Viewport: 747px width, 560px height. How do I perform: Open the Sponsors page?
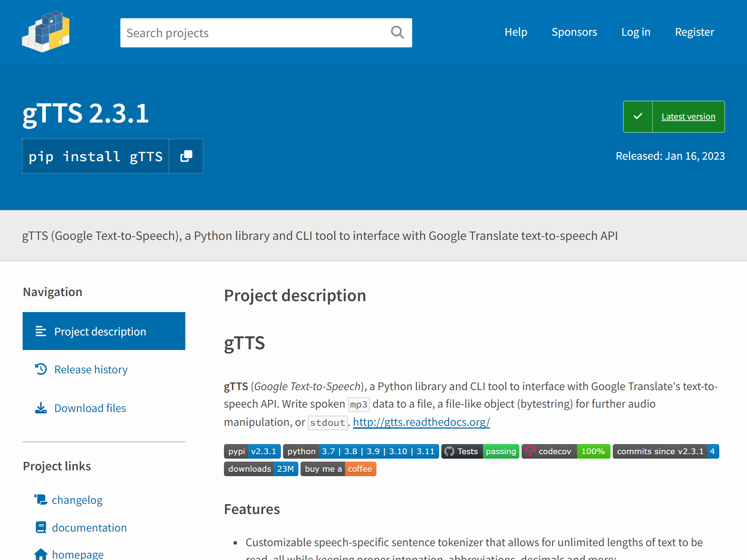(574, 32)
